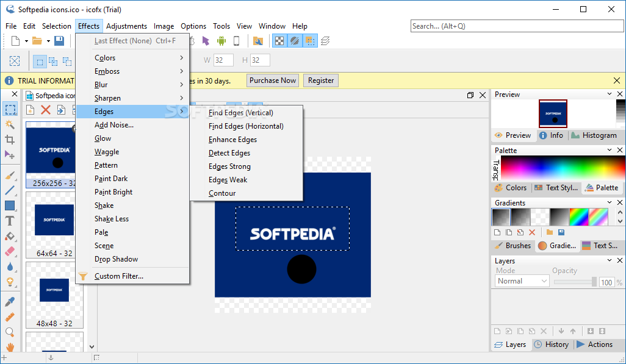Toggle the new selection mode button

[40, 61]
